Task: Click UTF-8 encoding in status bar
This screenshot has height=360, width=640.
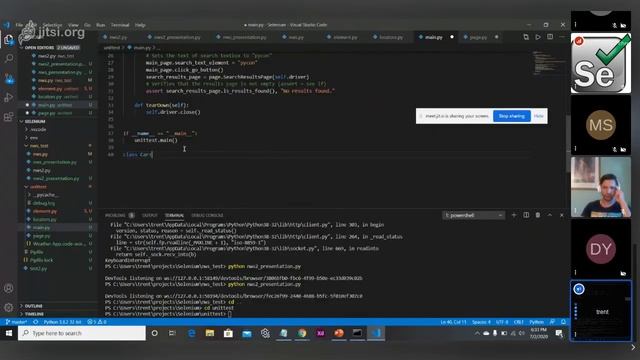Action: click(x=502, y=322)
